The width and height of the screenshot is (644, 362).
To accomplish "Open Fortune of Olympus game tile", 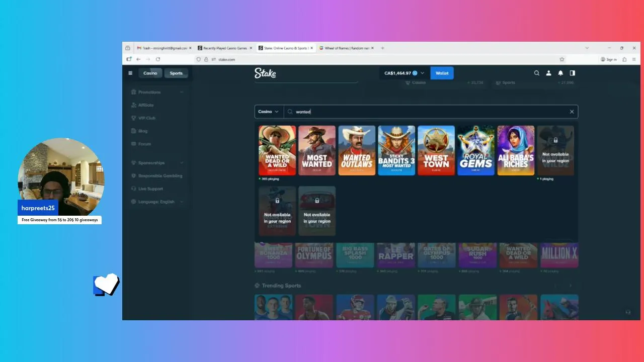I will pos(314,255).
